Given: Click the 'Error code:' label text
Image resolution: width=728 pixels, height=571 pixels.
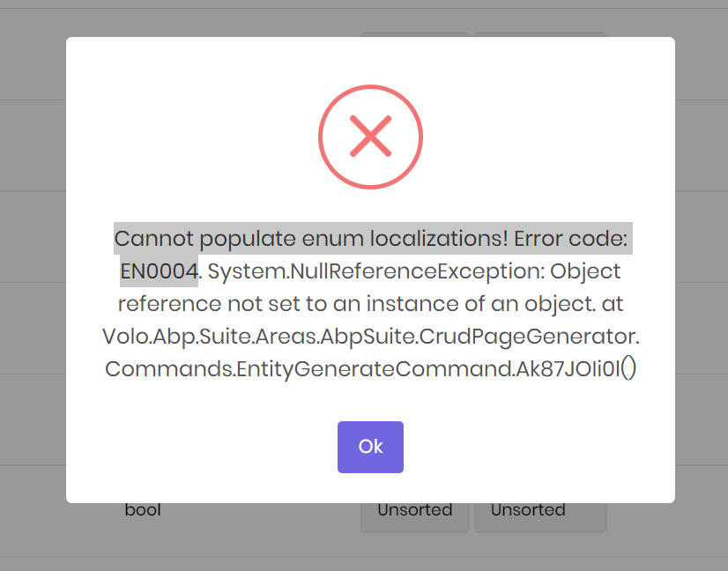Looking at the screenshot, I should click(x=571, y=239).
